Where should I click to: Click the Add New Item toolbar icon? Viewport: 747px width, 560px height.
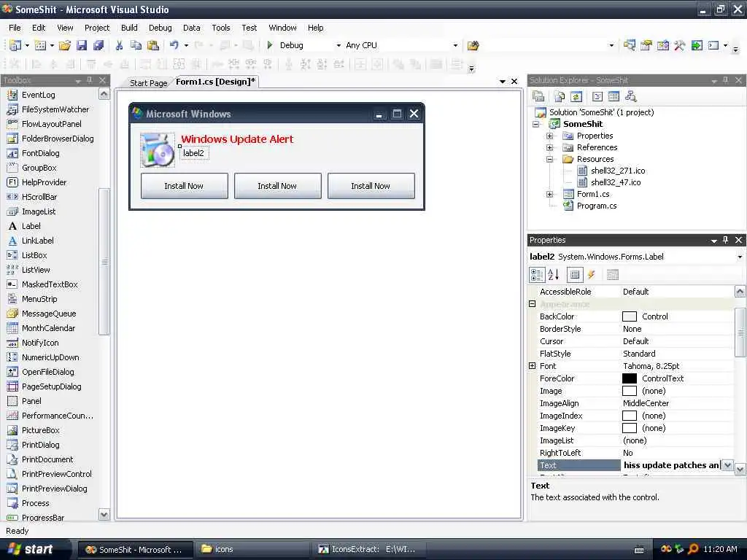[41, 45]
